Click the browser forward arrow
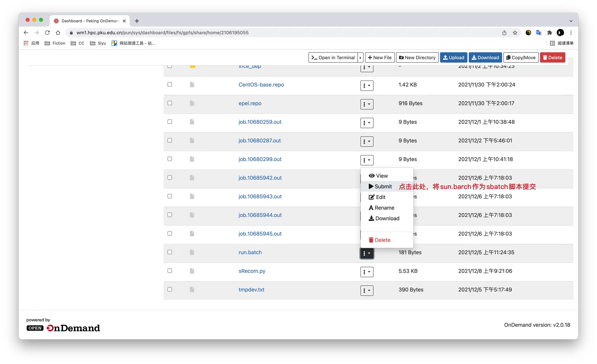597x364 pixels. (x=37, y=33)
